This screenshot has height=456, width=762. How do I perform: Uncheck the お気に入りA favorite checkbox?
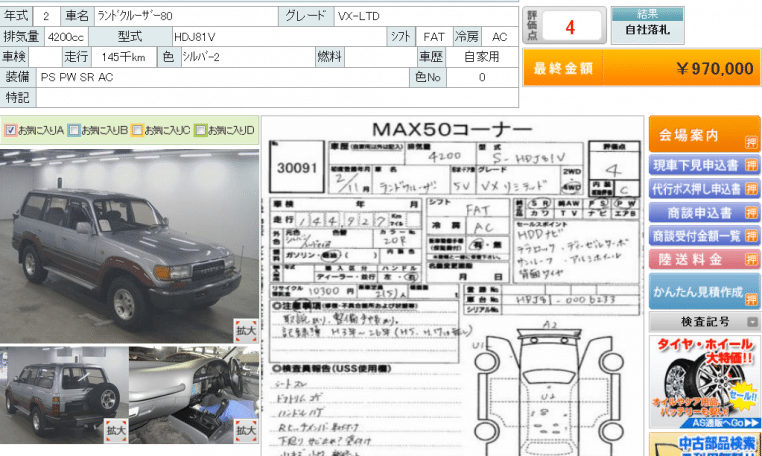pos(11,130)
